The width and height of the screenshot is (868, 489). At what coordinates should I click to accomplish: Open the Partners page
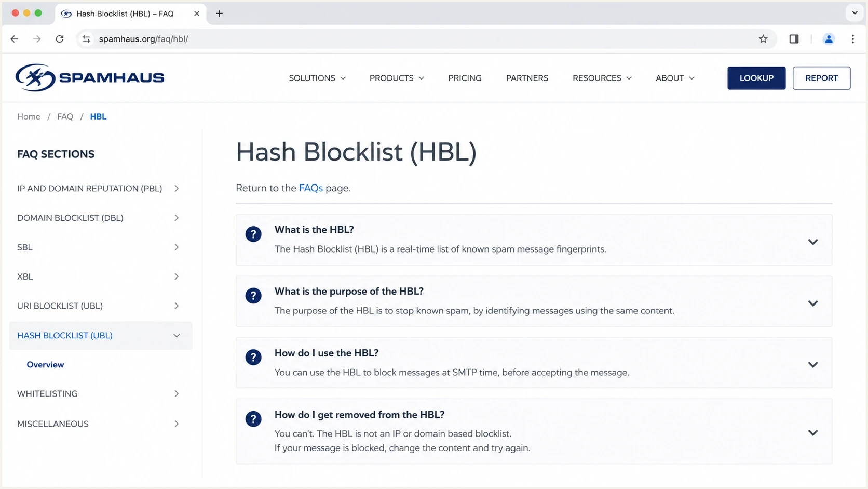click(x=527, y=78)
